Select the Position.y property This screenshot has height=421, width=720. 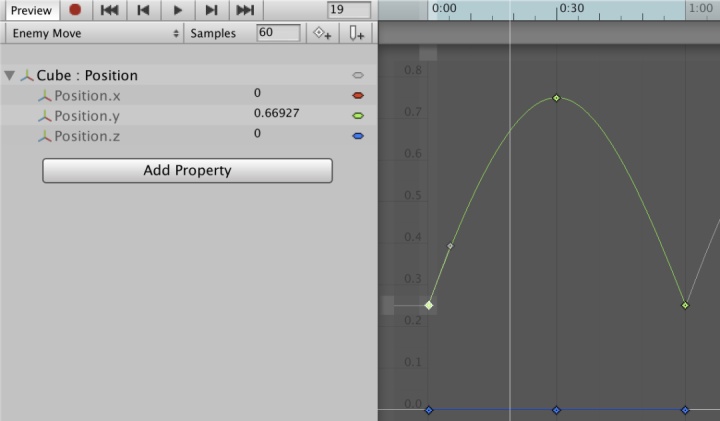(x=87, y=116)
